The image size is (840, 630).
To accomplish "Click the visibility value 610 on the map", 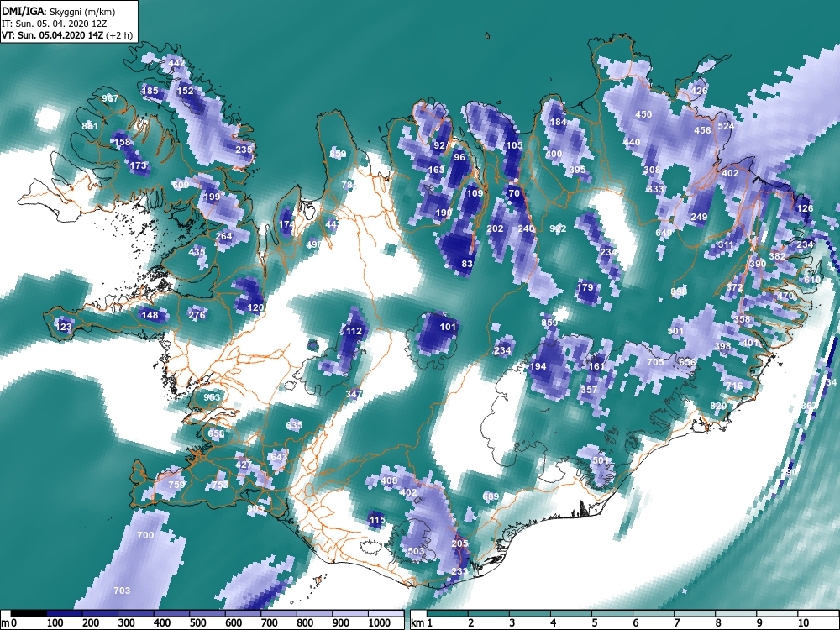I will click(812, 280).
